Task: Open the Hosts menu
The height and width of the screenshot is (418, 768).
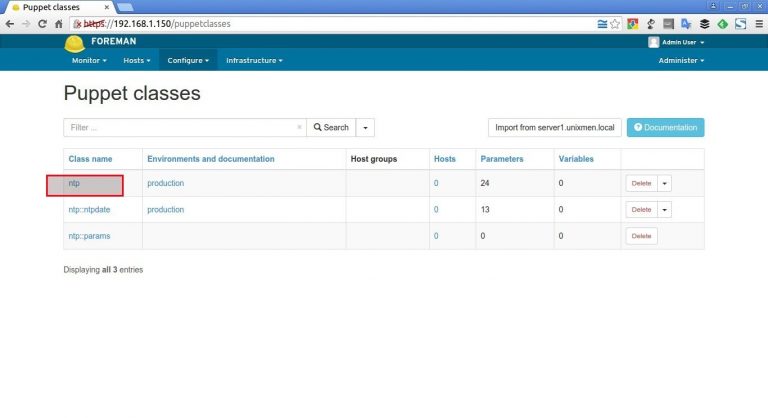Action: (x=137, y=60)
